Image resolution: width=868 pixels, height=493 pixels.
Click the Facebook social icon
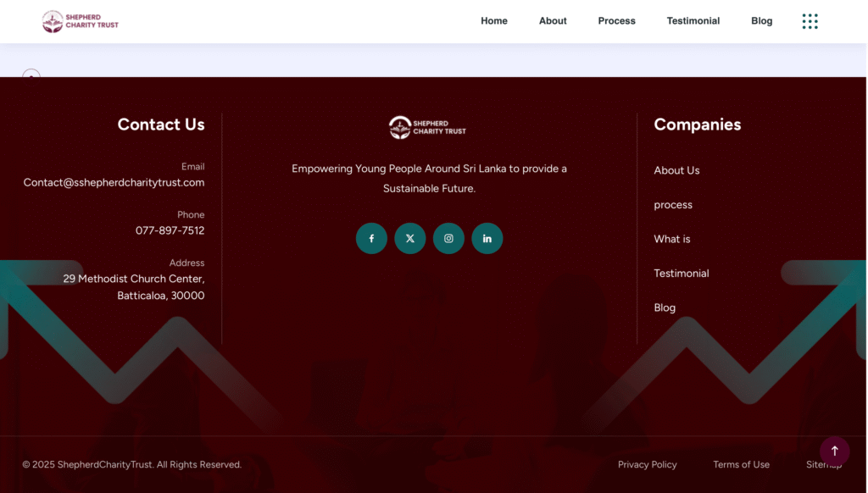(371, 238)
